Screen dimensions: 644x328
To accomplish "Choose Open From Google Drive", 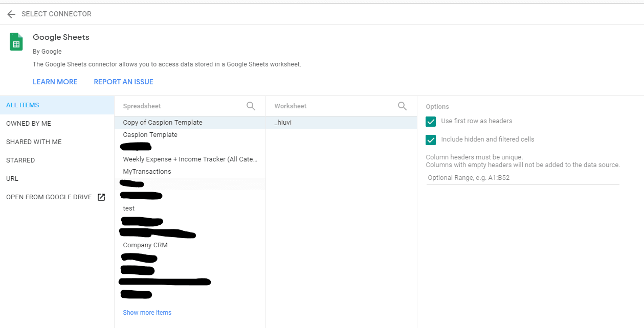I will [57, 197].
